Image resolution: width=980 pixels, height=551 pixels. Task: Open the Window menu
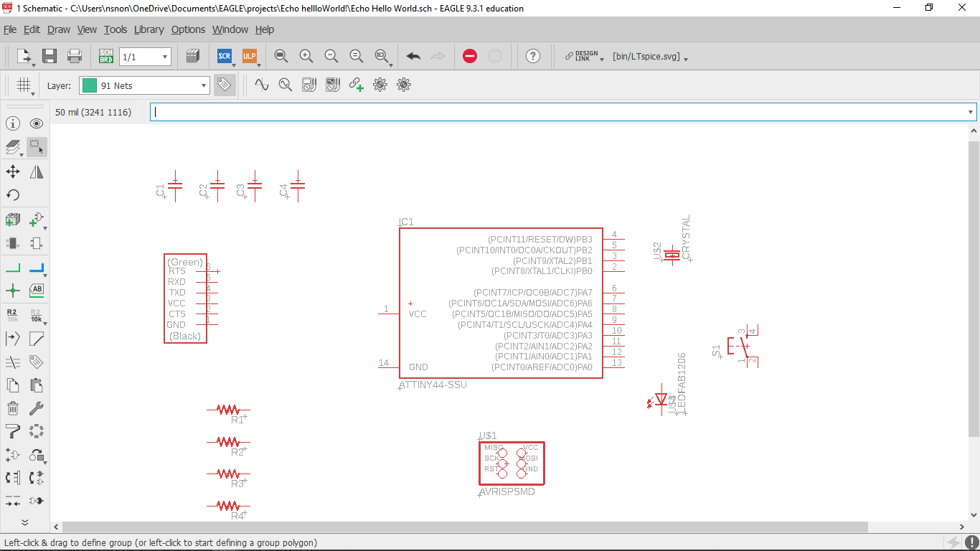(x=230, y=29)
